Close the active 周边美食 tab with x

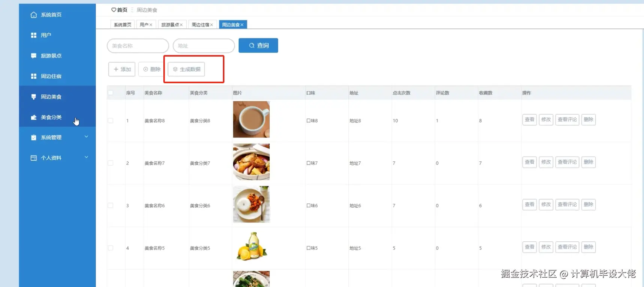[242, 25]
